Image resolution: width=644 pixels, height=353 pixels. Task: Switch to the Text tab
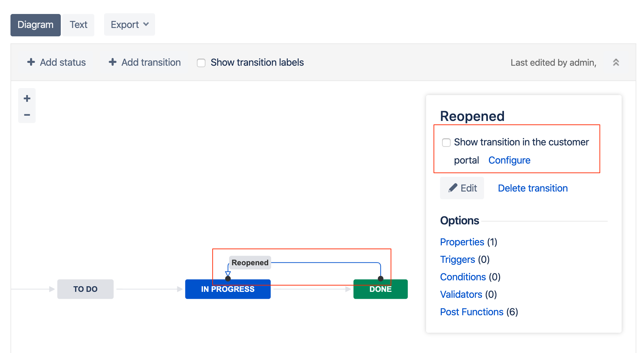tap(78, 24)
